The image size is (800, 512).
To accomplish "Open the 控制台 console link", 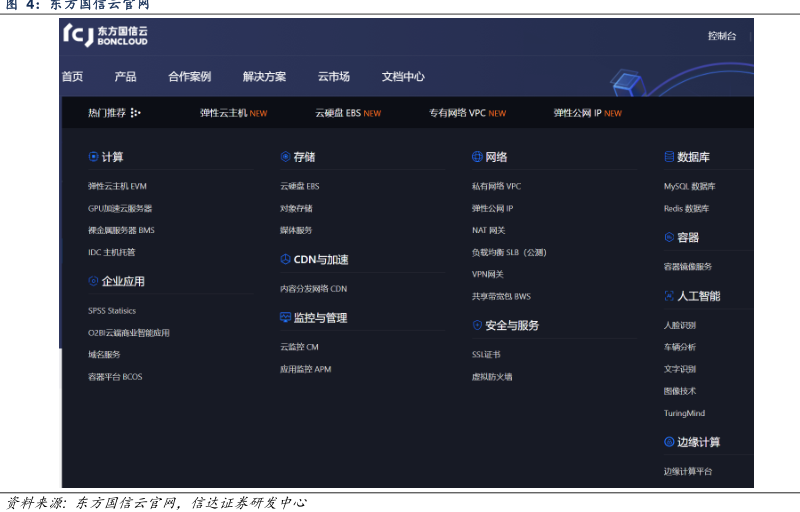I will point(721,36).
